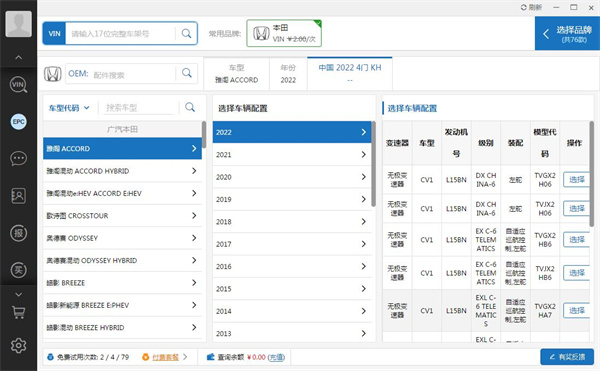Screen dimensions: 600x371
Task: Open the 选择品牌 brand selector button
Action: click(567, 34)
